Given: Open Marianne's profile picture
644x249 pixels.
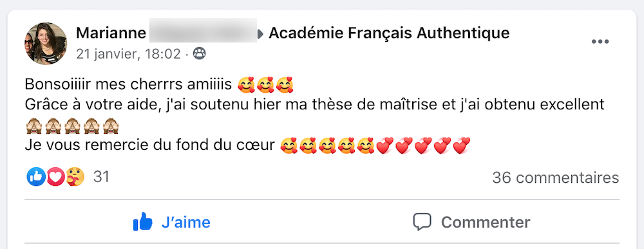Looking at the screenshot, I should (46, 43).
